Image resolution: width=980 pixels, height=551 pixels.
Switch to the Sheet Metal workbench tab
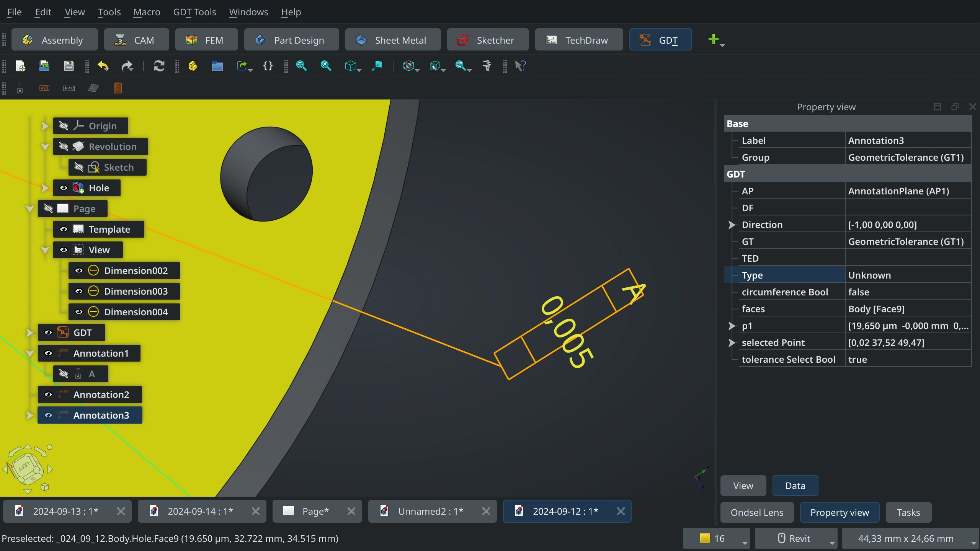click(x=393, y=40)
